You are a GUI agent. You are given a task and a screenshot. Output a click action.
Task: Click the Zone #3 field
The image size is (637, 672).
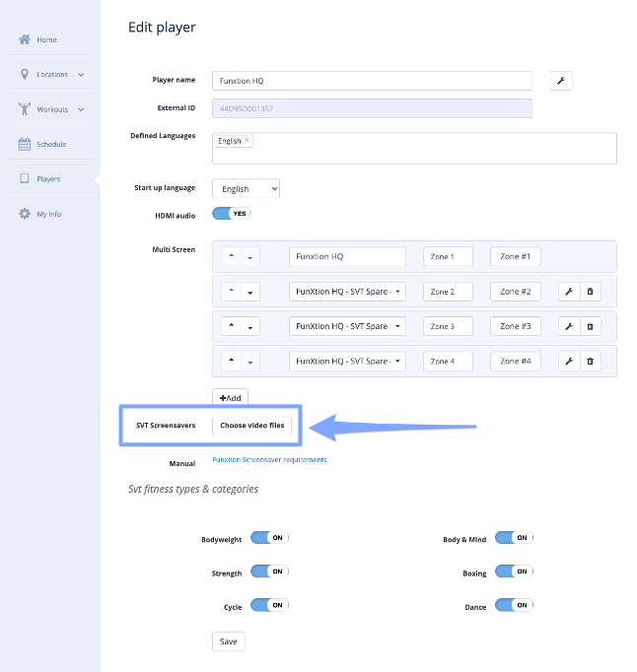(x=516, y=326)
